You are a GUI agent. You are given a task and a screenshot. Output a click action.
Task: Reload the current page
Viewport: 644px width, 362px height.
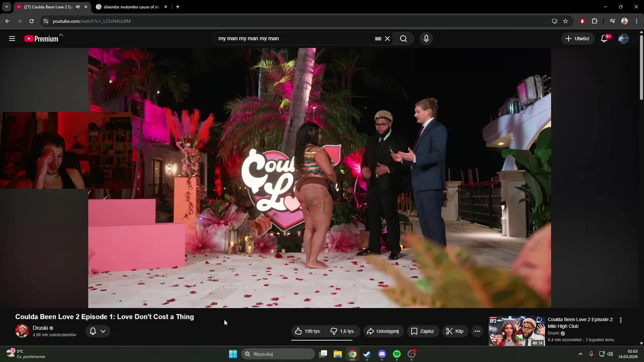[x=31, y=21]
